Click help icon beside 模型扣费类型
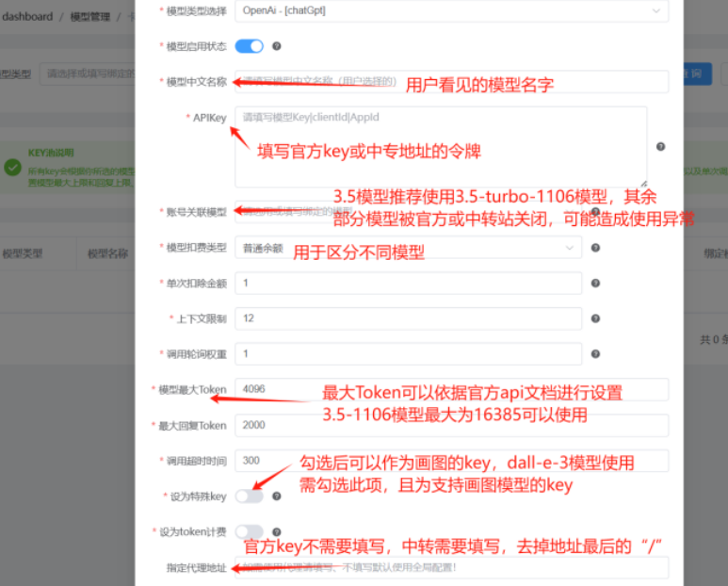 tap(595, 248)
